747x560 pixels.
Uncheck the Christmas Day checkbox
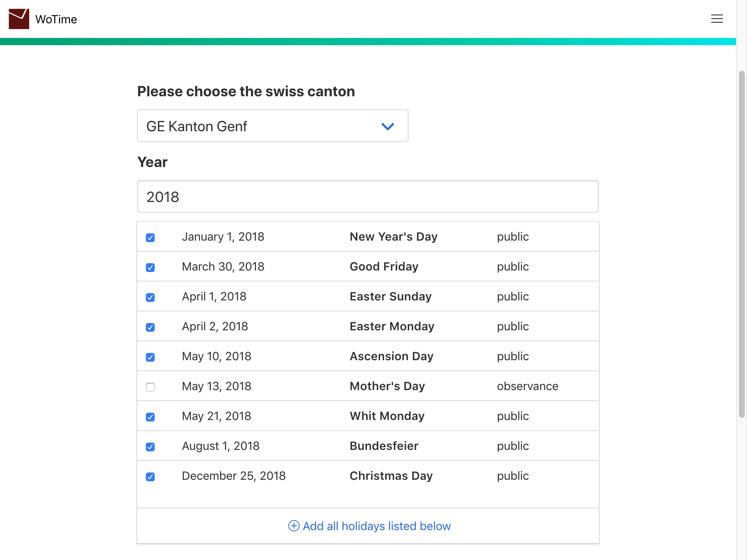click(x=150, y=477)
